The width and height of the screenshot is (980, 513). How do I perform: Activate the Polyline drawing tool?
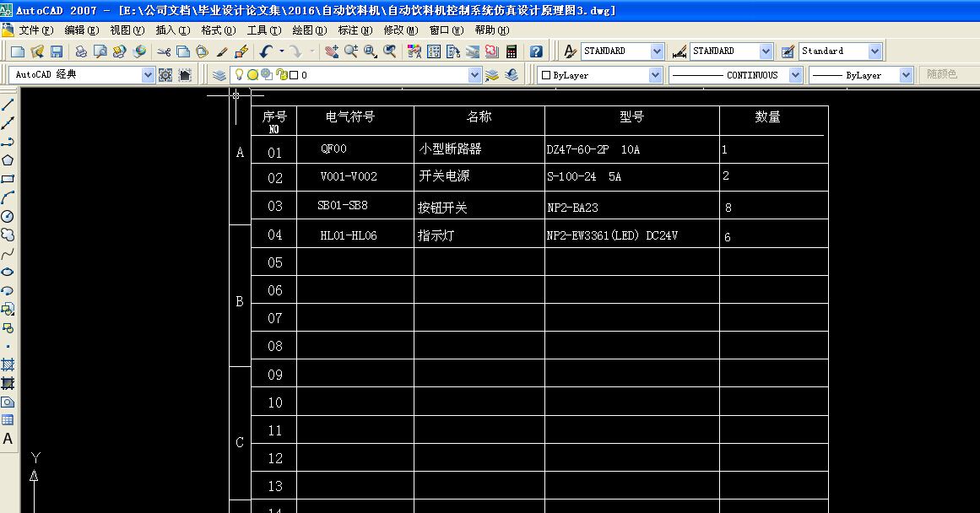8,143
